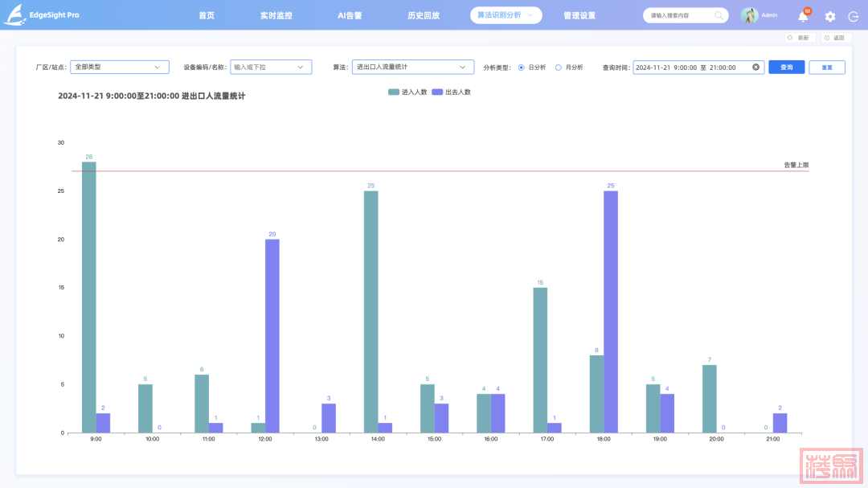Open the settings gear icon
Image resolution: width=868 pixels, height=488 pixels.
[x=830, y=16]
